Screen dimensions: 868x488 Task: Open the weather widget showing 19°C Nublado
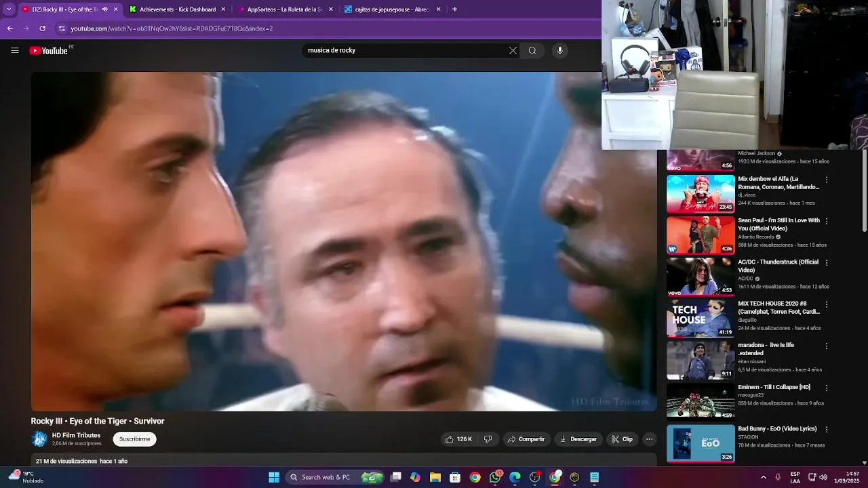(x=26, y=477)
